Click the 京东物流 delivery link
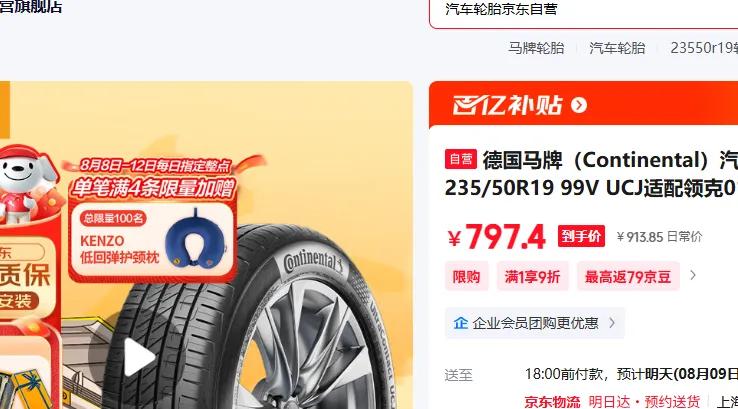This screenshot has width=738, height=409. pyautogui.click(x=552, y=401)
